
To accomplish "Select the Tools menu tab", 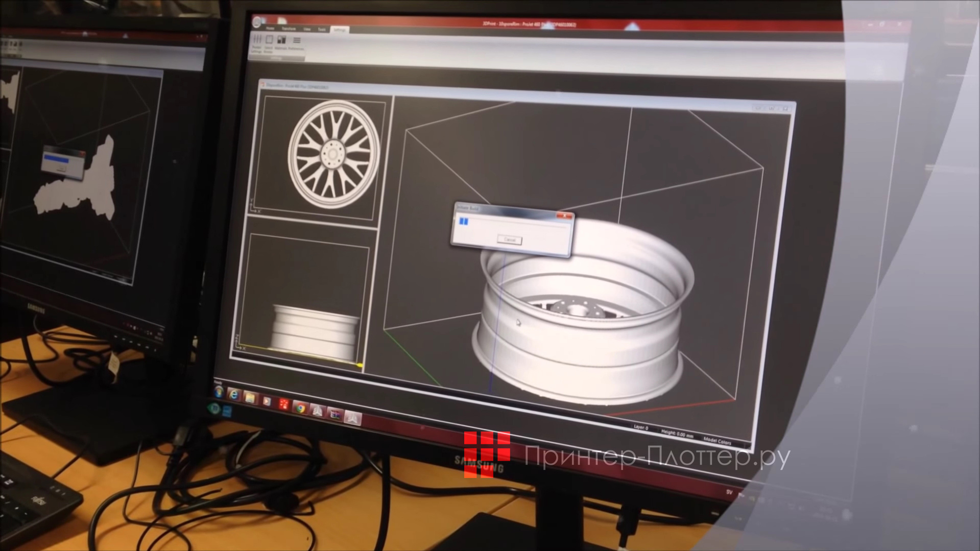I will [322, 29].
